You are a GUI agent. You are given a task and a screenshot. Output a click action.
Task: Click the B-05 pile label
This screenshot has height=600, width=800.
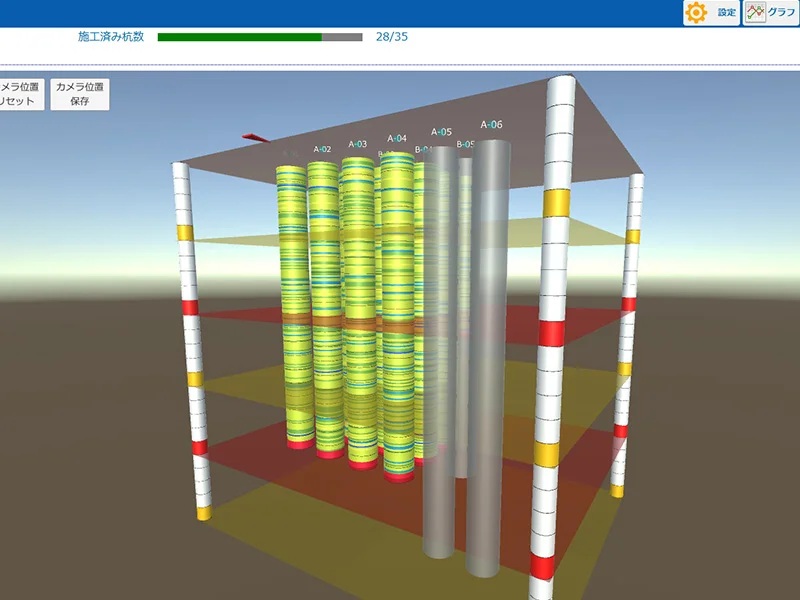click(466, 145)
